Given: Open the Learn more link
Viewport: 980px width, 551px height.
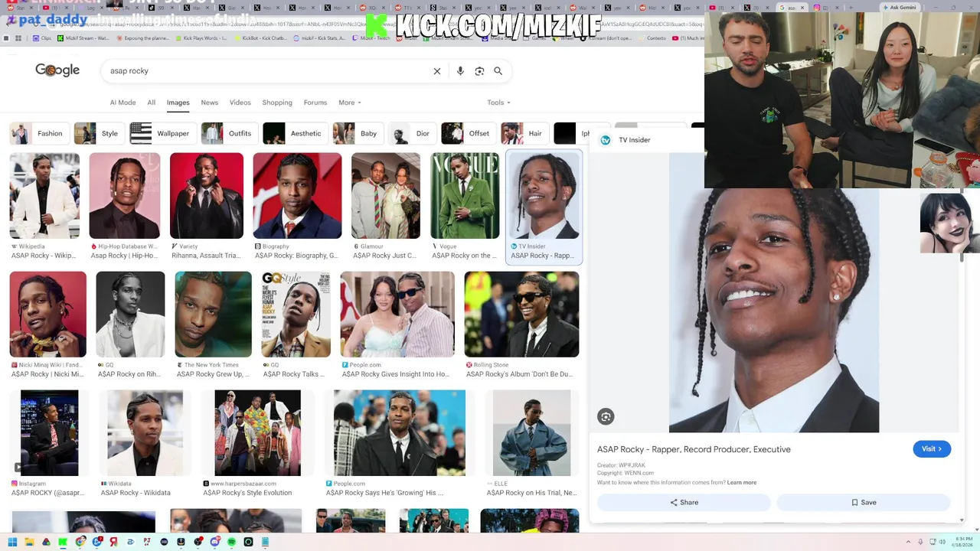Looking at the screenshot, I should (741, 483).
